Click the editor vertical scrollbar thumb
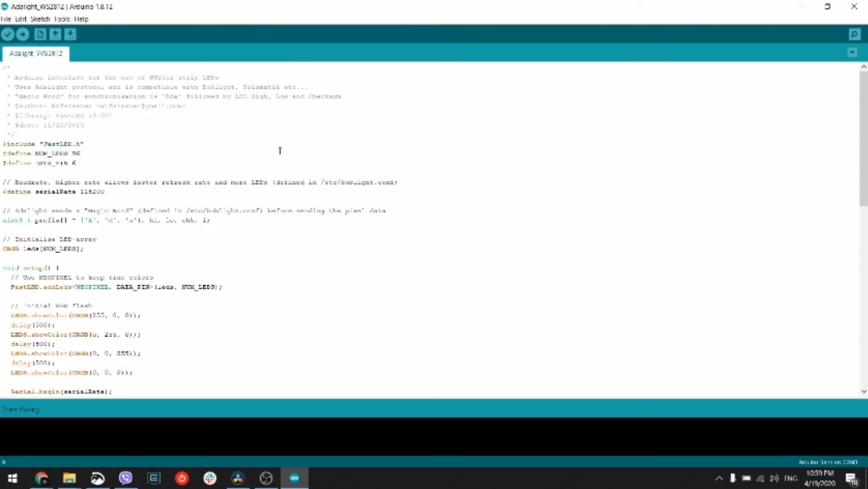The image size is (868, 489). (863, 138)
